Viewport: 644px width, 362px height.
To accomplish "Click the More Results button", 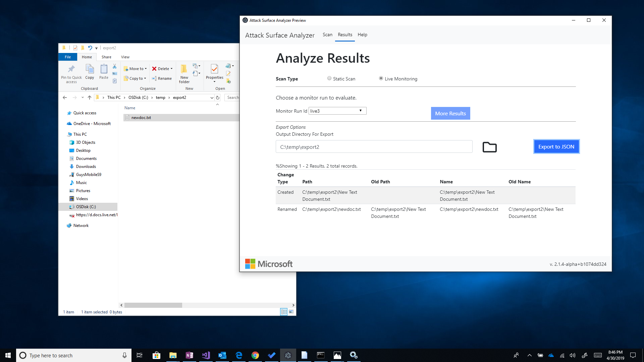I will click(450, 113).
